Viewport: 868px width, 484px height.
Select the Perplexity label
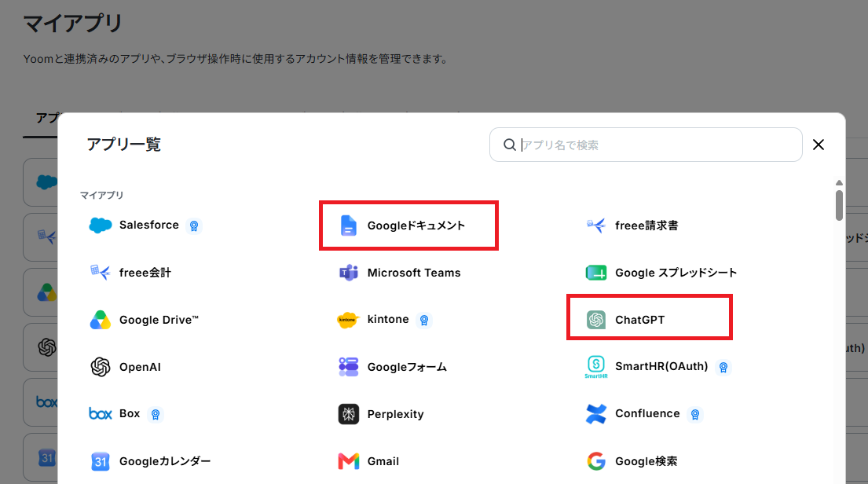pos(395,414)
